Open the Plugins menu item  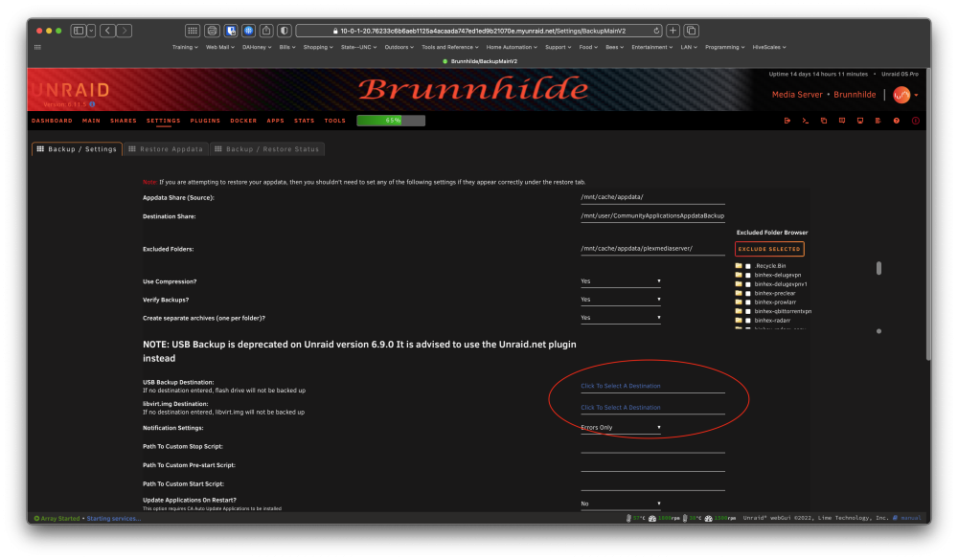[x=205, y=121]
